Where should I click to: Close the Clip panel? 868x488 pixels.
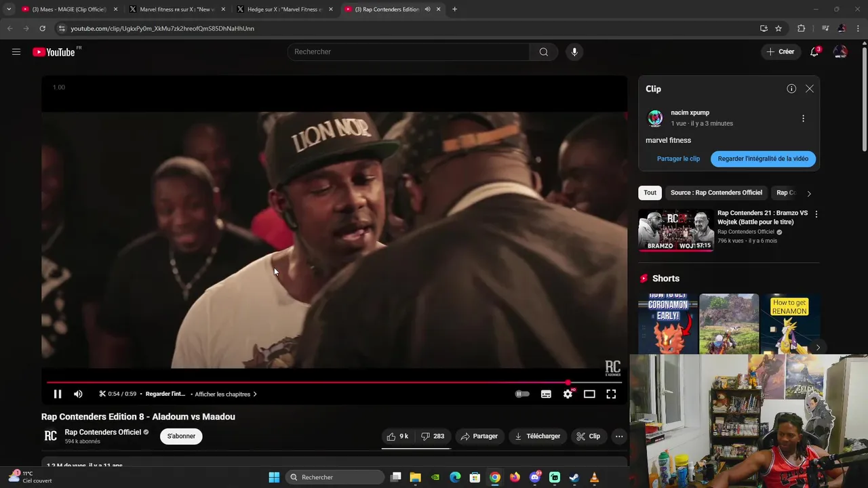810,89
